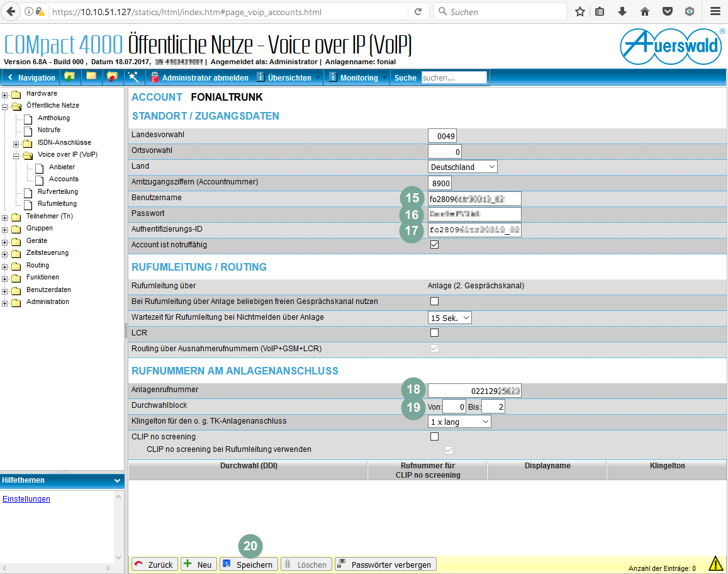Open the browser downloads arrow icon
728x574 pixels.
(622, 11)
